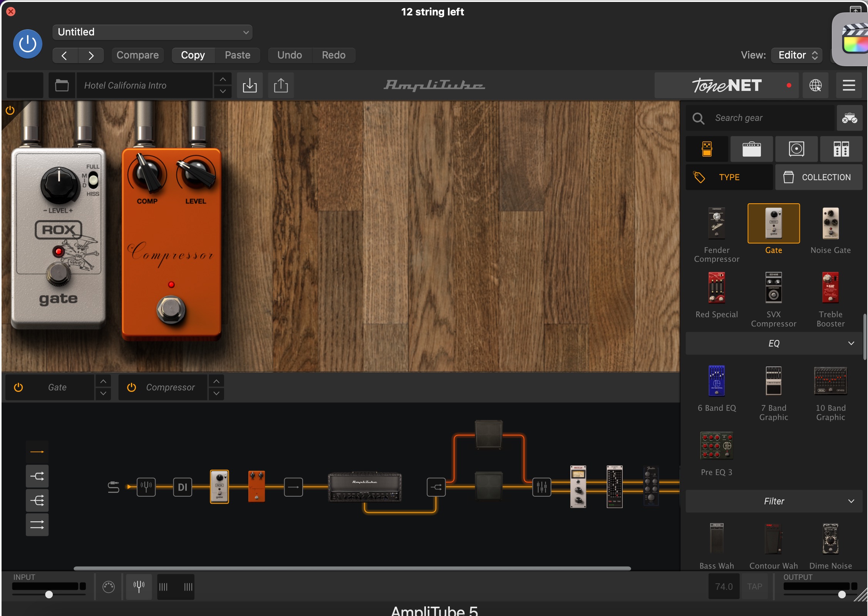Click the Compare button
The image size is (868, 616).
137,55
